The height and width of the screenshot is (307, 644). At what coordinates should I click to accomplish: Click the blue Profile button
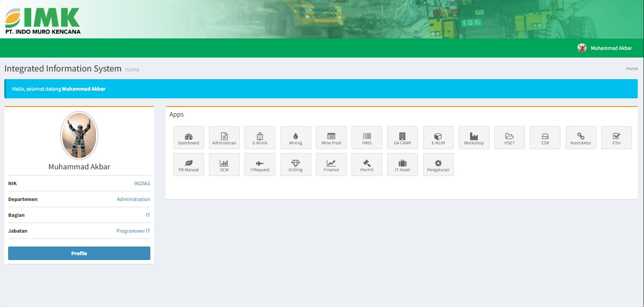79,253
